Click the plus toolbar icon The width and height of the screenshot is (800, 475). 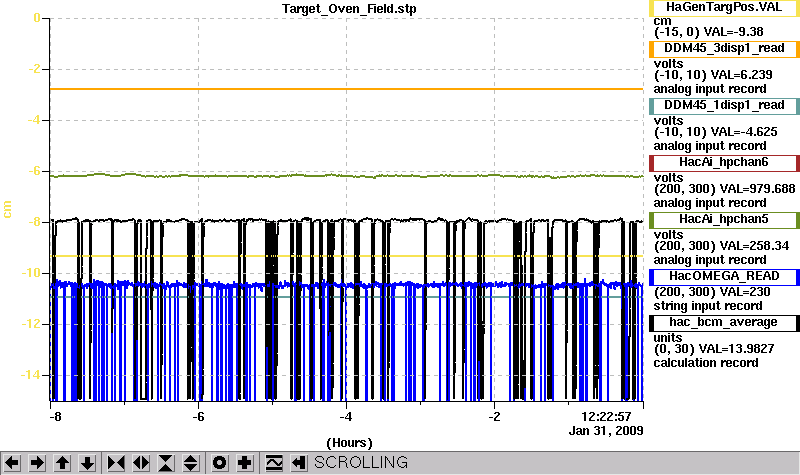point(244,463)
